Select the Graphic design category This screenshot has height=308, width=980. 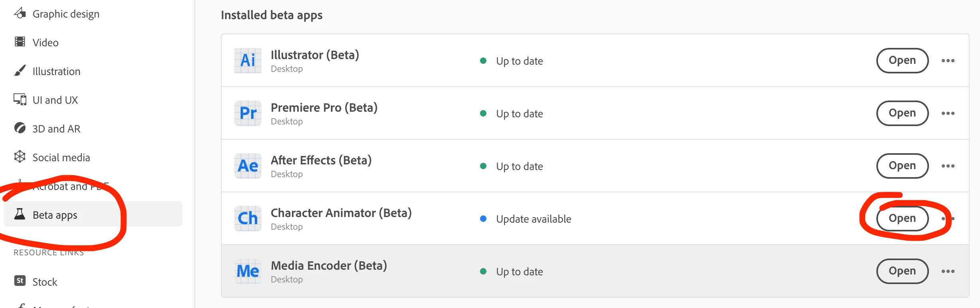coord(66,14)
